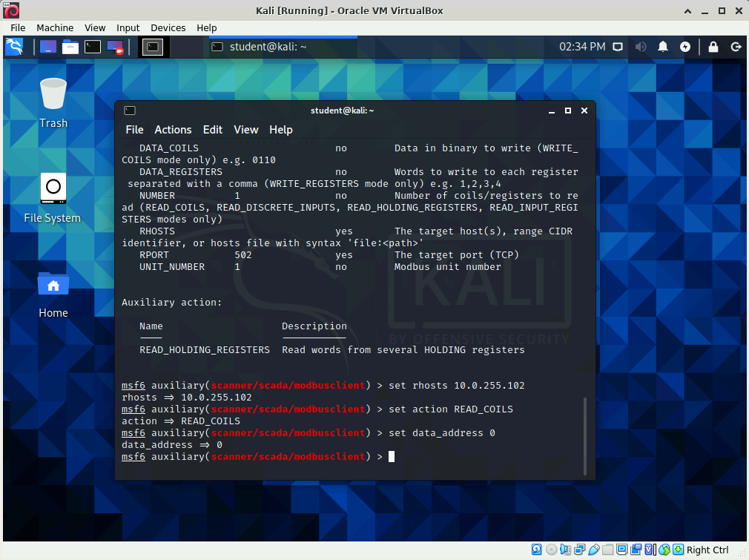This screenshot has height=560, width=749.
Task: Click the Right Ctrl host key label
Action: tap(707, 550)
